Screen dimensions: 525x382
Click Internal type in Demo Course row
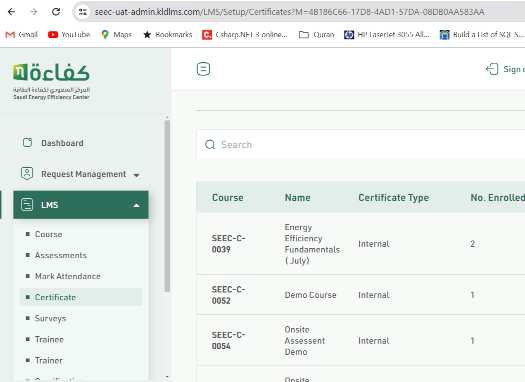click(x=374, y=295)
